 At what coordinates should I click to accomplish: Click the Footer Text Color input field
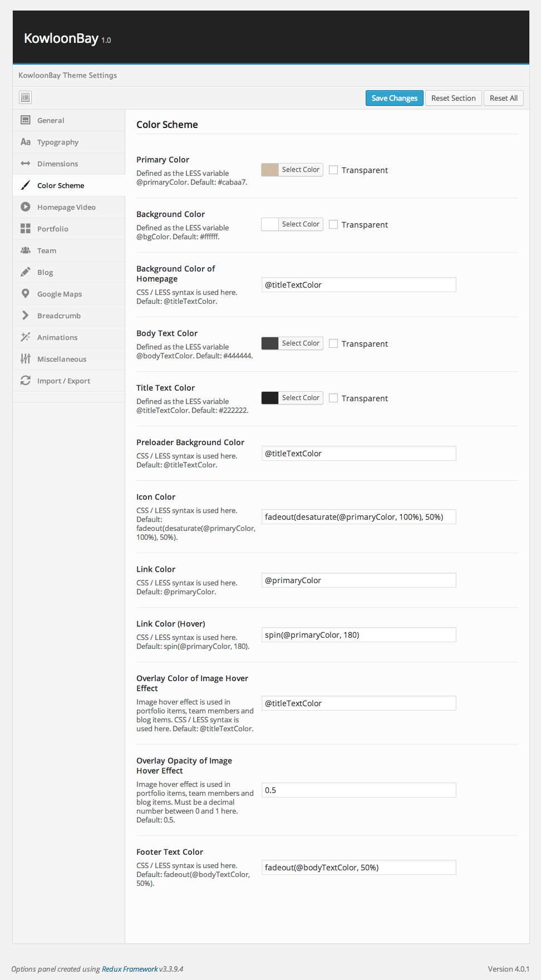[x=358, y=868]
